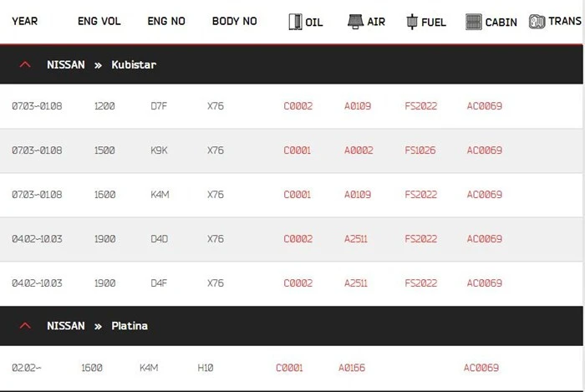Open air filter A0166 for Platina
The height and width of the screenshot is (392, 585).
click(x=352, y=368)
